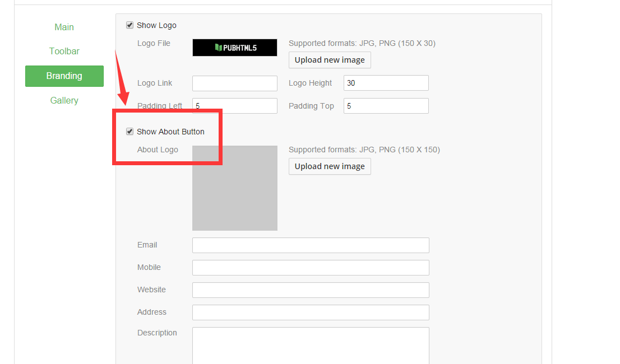Uncheck the Show About Button checkbox
Viewport: 620px width, 364px height.
point(129,132)
